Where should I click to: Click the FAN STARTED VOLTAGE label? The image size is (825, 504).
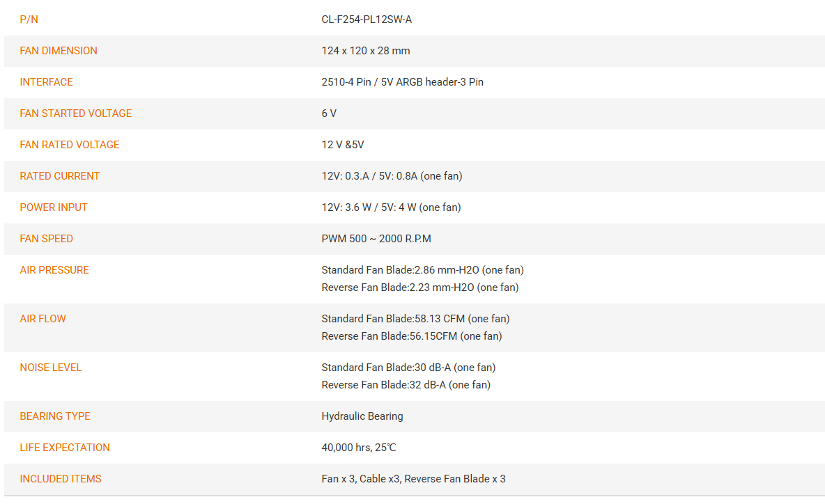pos(76,113)
